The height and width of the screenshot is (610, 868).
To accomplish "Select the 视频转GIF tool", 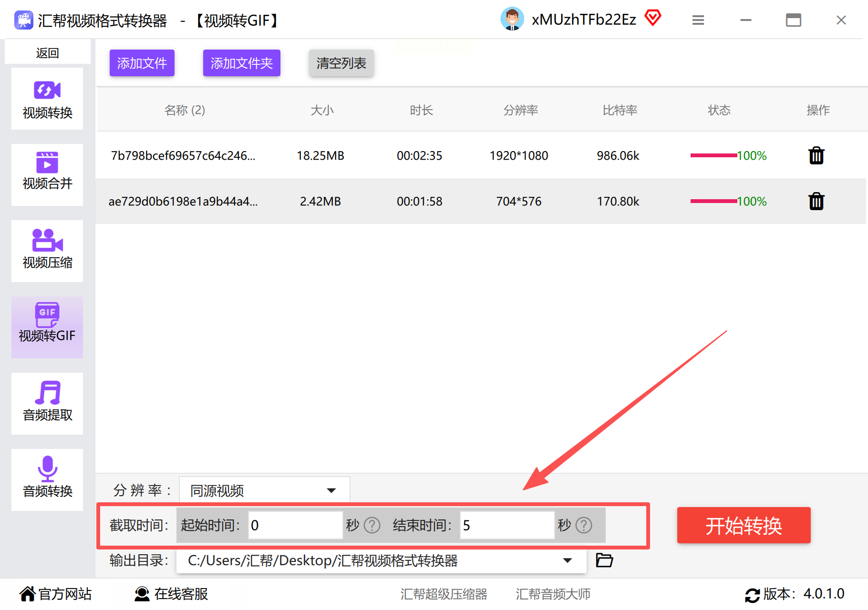I will [47, 327].
